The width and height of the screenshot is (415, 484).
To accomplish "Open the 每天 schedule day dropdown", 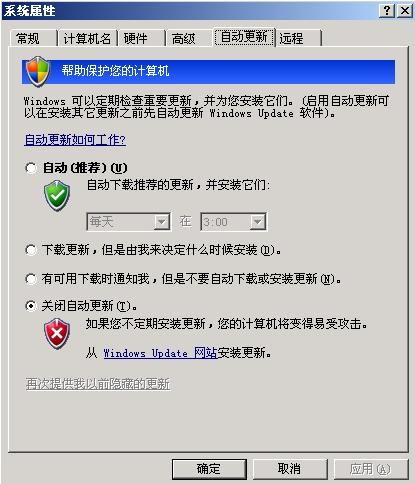I will pos(129,222).
